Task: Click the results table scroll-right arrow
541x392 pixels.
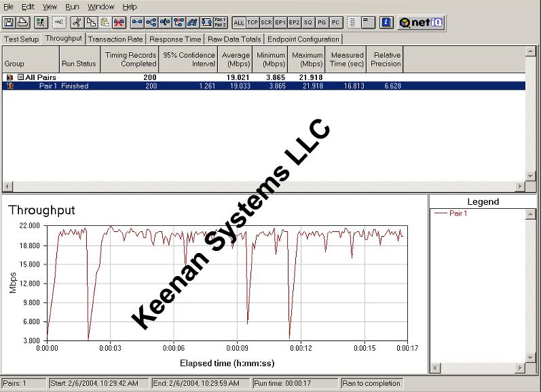Action: coord(520,187)
